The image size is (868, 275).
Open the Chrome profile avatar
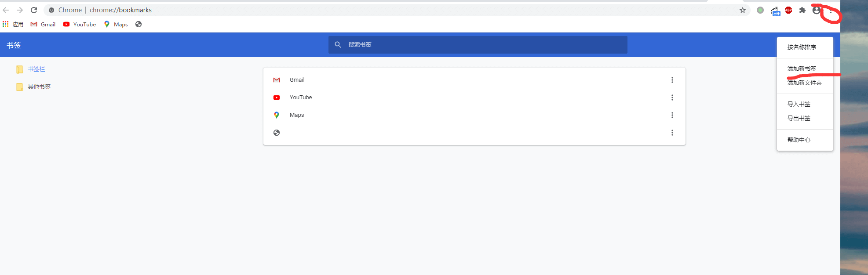click(816, 10)
